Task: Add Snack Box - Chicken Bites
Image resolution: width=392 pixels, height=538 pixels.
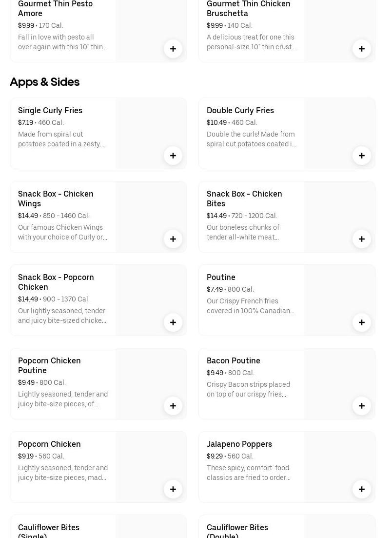Action: click(362, 239)
